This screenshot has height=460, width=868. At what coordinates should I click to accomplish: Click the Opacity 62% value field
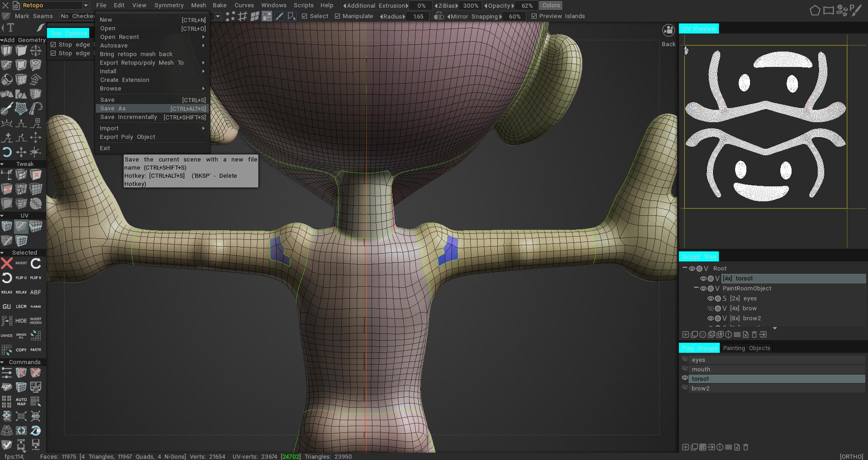(527, 5)
